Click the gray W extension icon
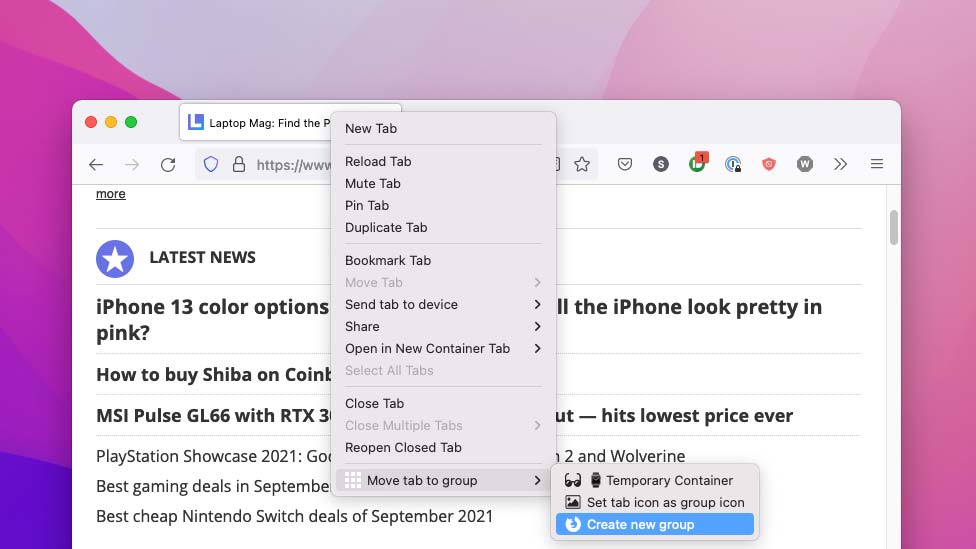The image size is (976, 549). 805,164
